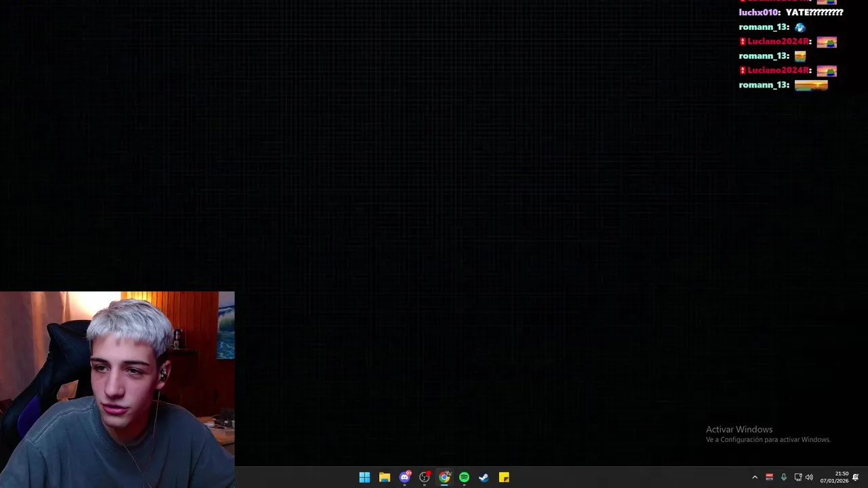Open the volume control in the tray
868x488 pixels.
(809, 477)
